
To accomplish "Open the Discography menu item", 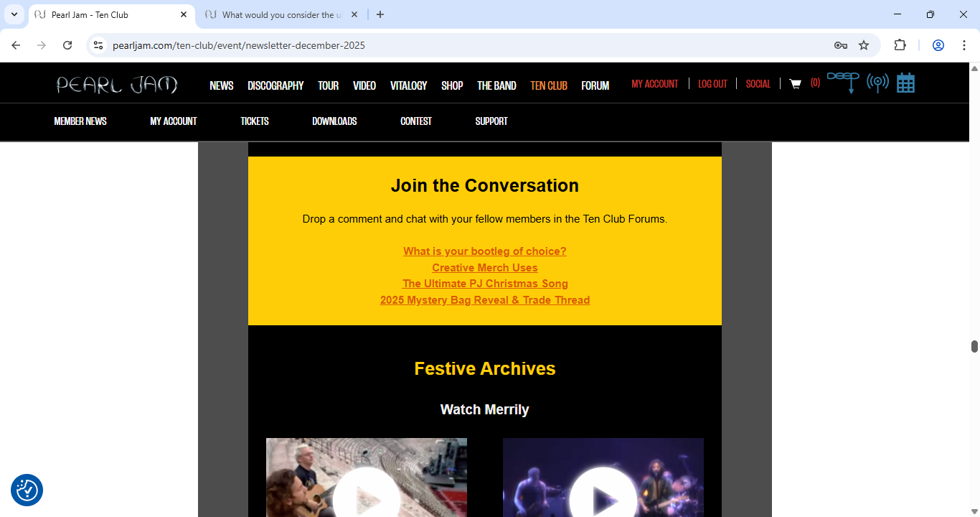I will (275, 85).
